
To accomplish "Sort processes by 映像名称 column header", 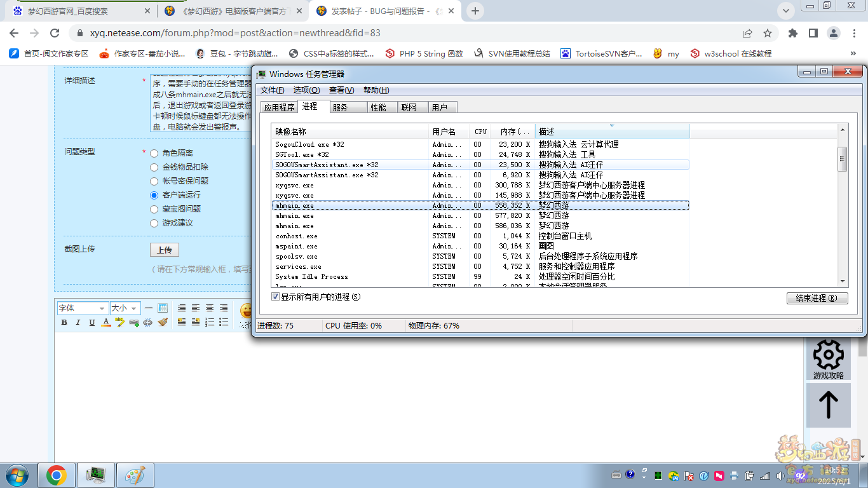I will point(351,132).
